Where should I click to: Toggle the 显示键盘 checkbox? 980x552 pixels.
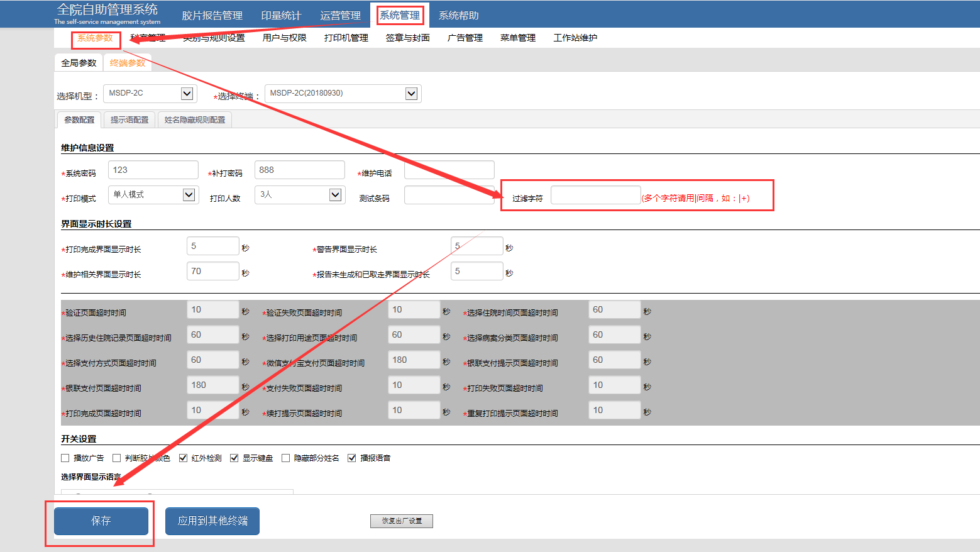click(x=234, y=458)
